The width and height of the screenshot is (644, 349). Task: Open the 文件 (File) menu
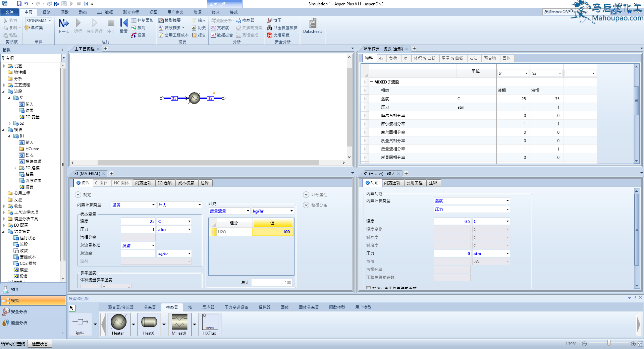point(9,12)
